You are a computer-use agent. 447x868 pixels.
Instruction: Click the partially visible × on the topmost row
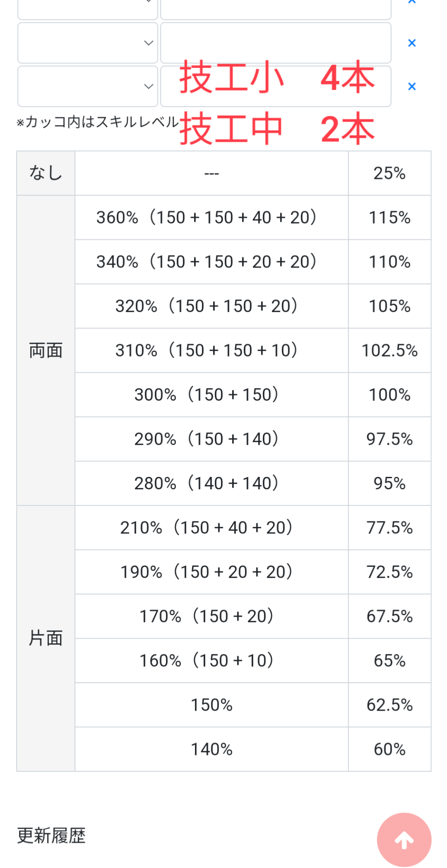(412, 2)
